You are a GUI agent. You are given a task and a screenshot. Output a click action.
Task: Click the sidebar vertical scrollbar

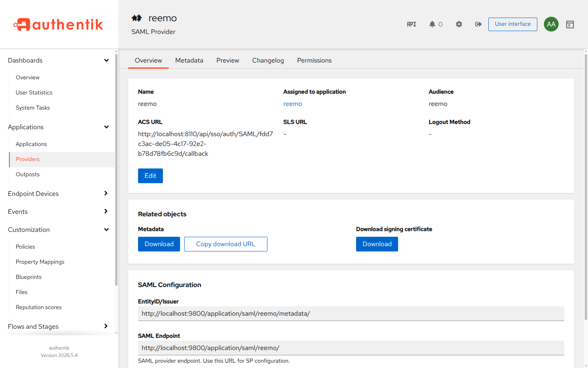[116, 170]
